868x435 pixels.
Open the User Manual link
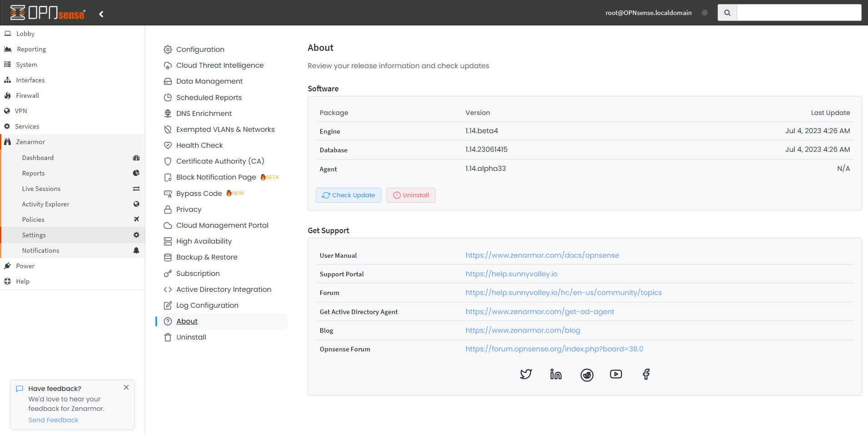point(542,255)
